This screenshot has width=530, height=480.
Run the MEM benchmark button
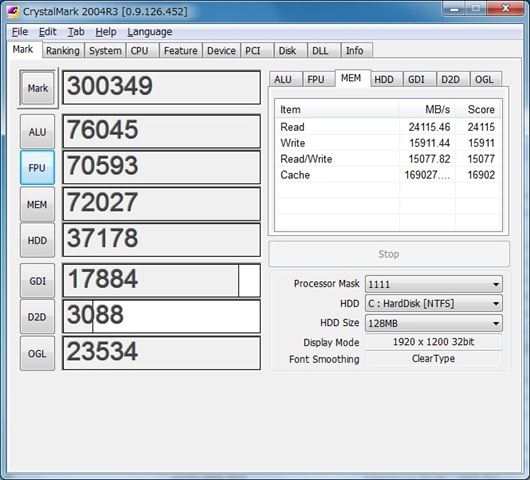(37, 204)
